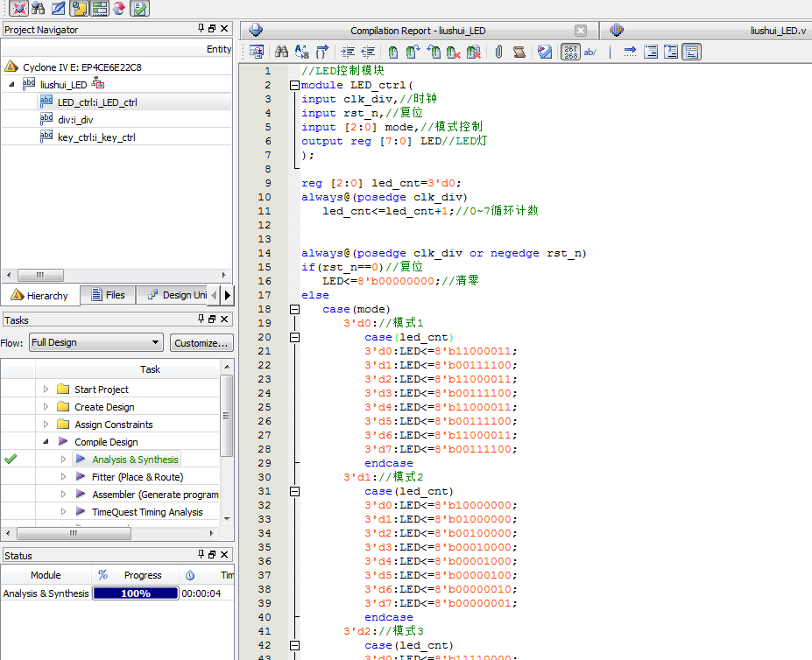
Task: Close the Compilation Report tab
Action: 581,31
